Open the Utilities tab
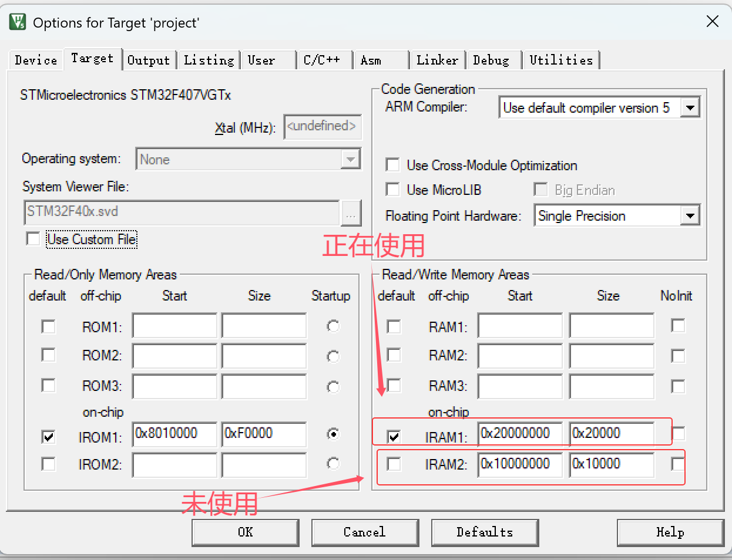This screenshot has width=732, height=560. pyautogui.click(x=561, y=60)
